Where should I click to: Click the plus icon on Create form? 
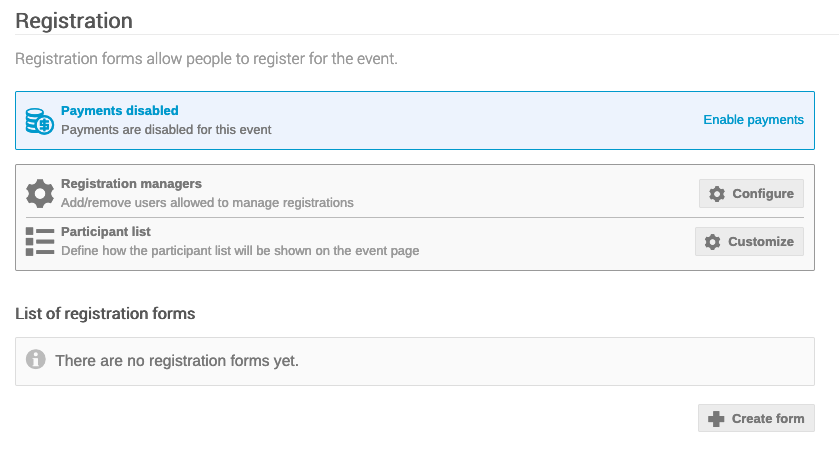click(x=716, y=418)
